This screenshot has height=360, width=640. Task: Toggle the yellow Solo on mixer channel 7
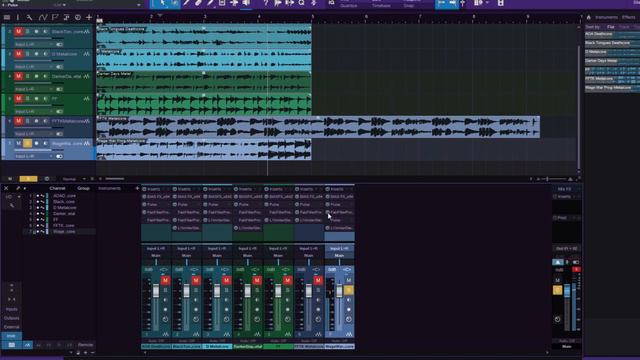tap(349, 290)
